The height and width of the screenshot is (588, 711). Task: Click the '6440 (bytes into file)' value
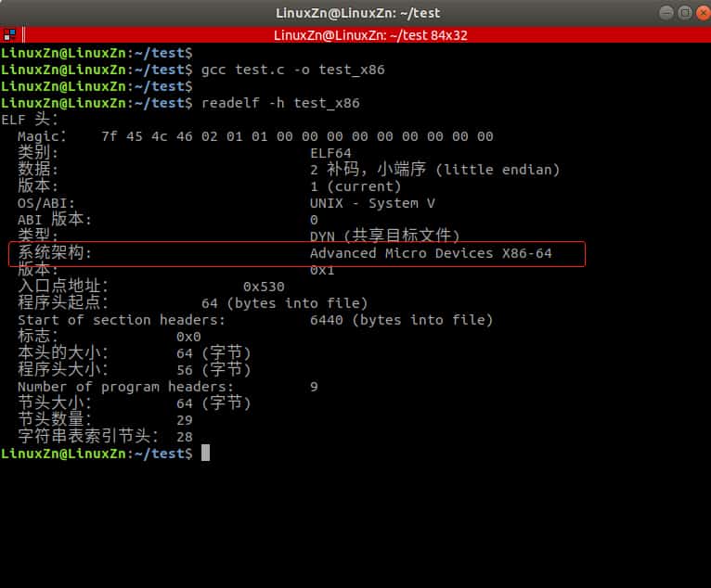(401, 320)
